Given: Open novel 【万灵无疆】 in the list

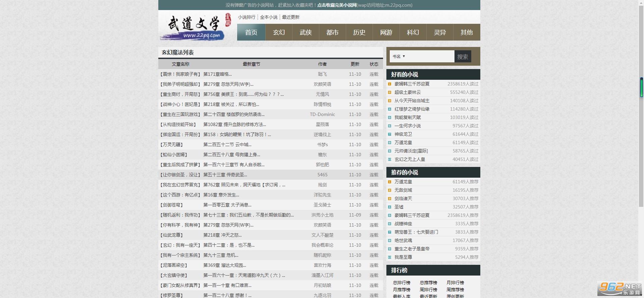Looking at the screenshot, I should pos(171,144).
